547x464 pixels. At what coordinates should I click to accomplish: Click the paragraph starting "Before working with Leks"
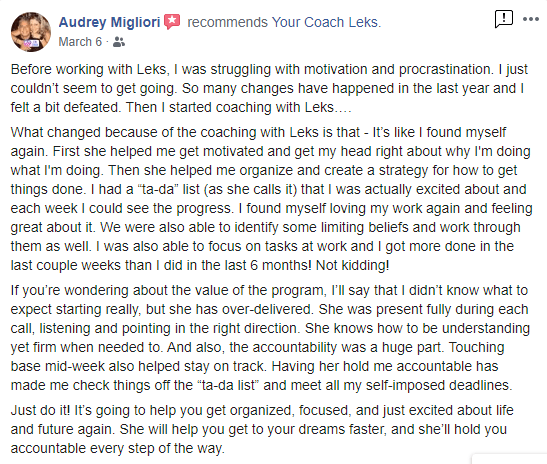click(x=269, y=88)
